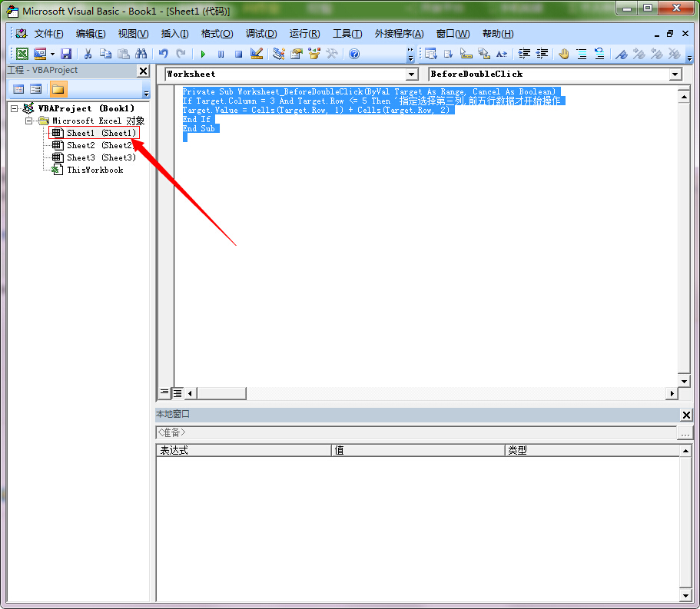700x609 pixels.
Task: Click the Reset stop icon
Action: click(x=238, y=54)
